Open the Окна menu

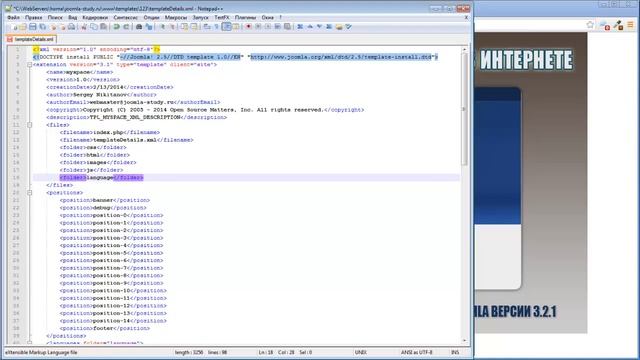tap(267, 18)
